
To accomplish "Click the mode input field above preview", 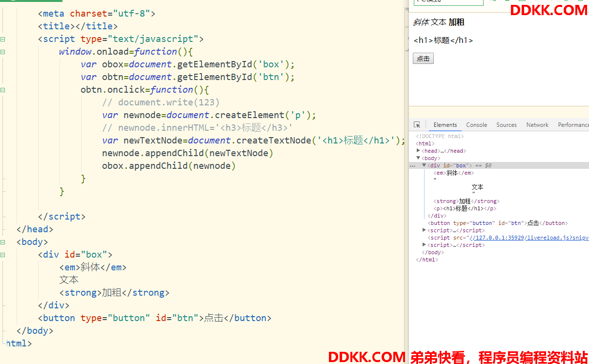I will point(448,2).
